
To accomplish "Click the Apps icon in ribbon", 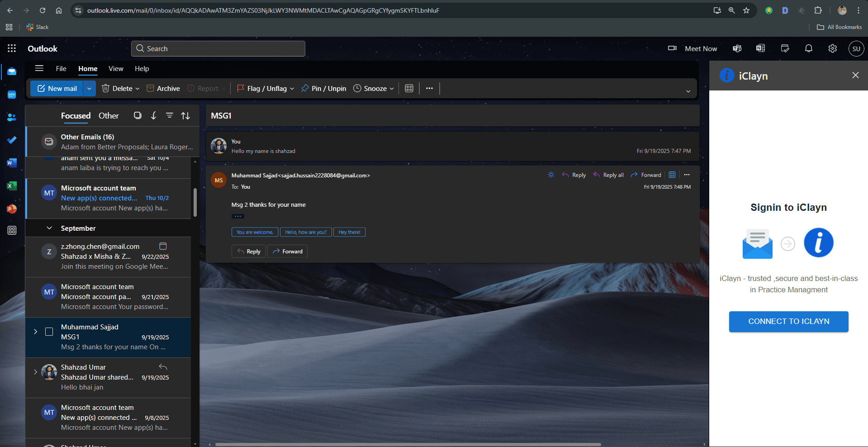I will pyautogui.click(x=409, y=88).
